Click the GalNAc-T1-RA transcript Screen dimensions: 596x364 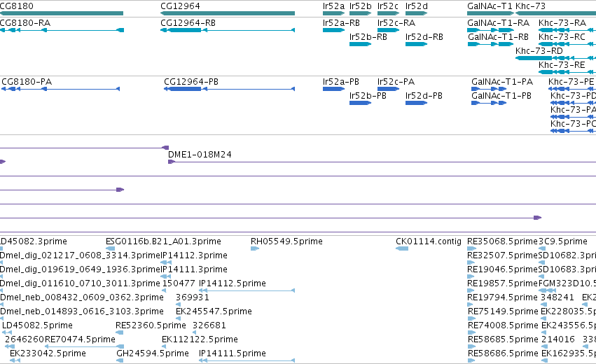click(490, 30)
